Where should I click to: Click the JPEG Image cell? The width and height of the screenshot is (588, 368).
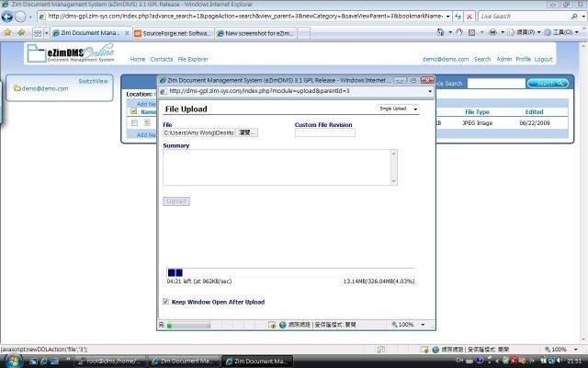[477, 122]
